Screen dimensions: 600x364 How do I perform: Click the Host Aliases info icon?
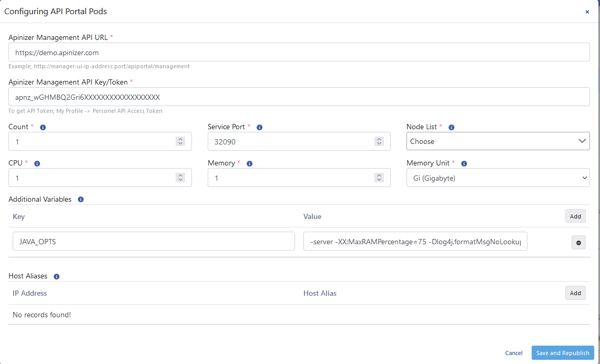pos(56,276)
